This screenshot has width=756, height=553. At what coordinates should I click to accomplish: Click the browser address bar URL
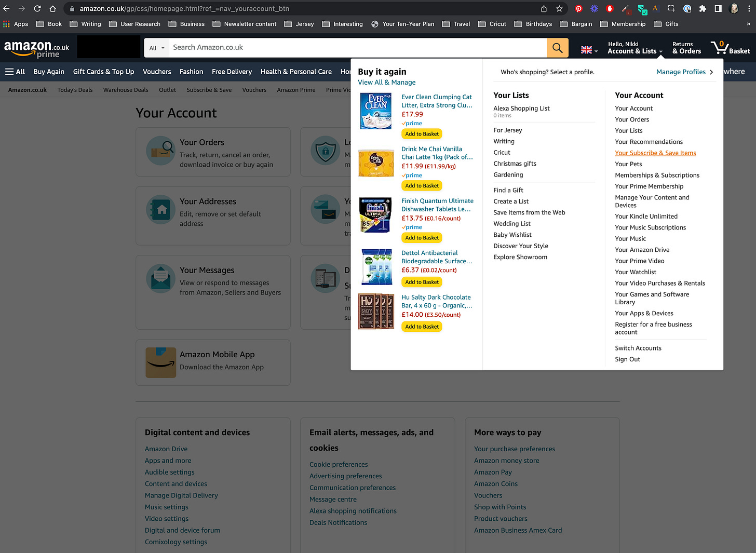pyautogui.click(x=184, y=8)
